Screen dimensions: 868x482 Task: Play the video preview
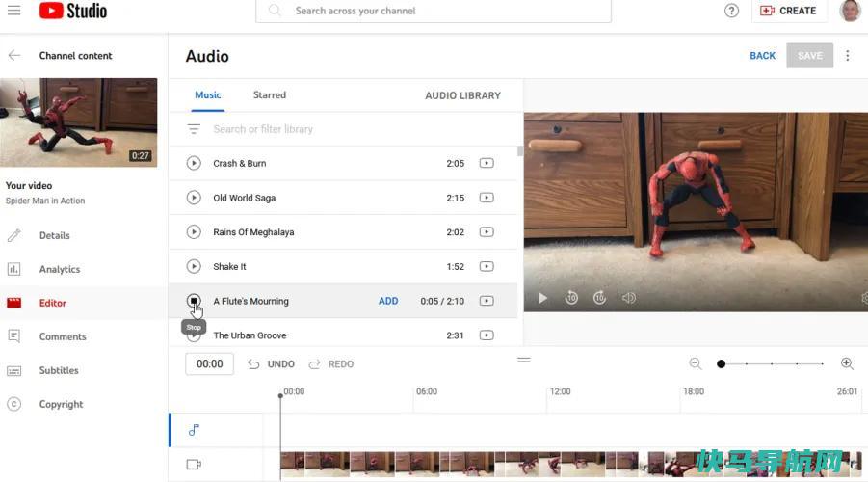[x=542, y=298]
